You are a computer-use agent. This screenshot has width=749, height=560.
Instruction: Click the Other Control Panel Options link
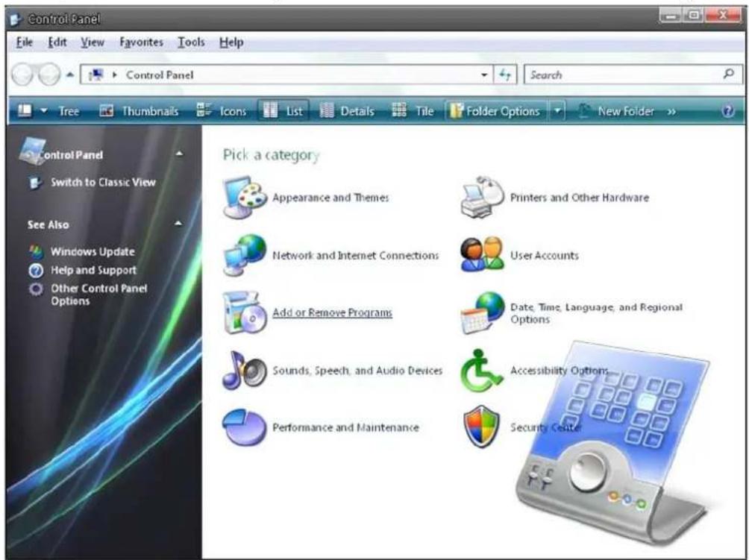[99, 295]
